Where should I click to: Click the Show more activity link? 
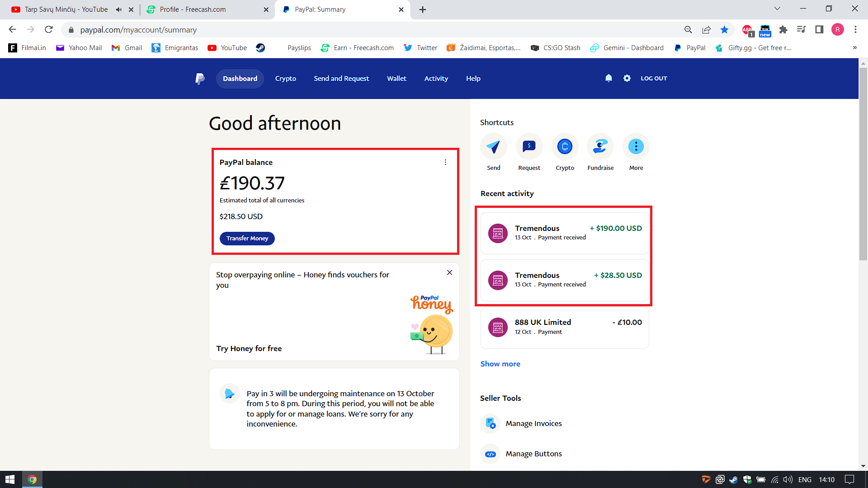[x=500, y=364]
